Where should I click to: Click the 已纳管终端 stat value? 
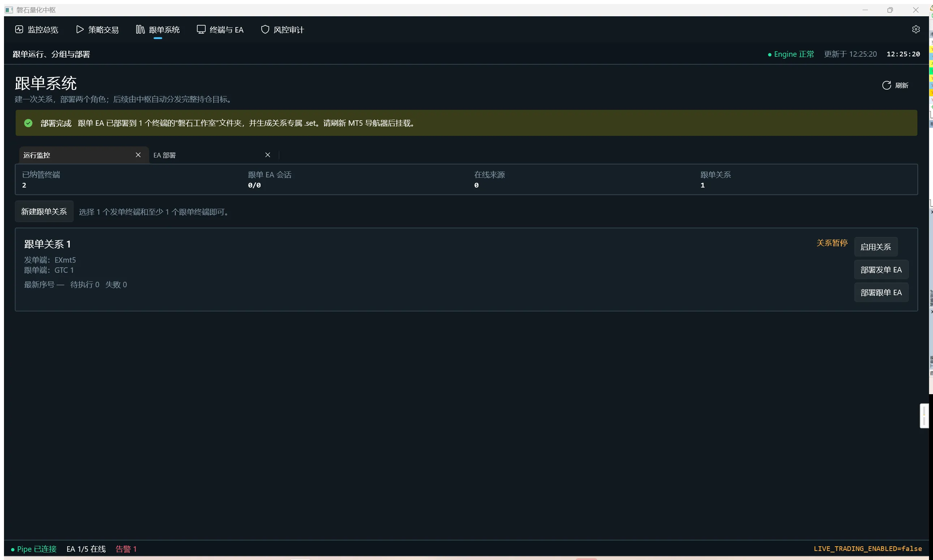(x=24, y=185)
